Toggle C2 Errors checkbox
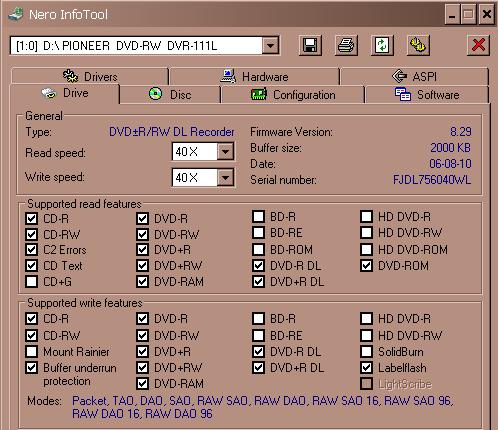This screenshot has width=498, height=430. coord(31,250)
